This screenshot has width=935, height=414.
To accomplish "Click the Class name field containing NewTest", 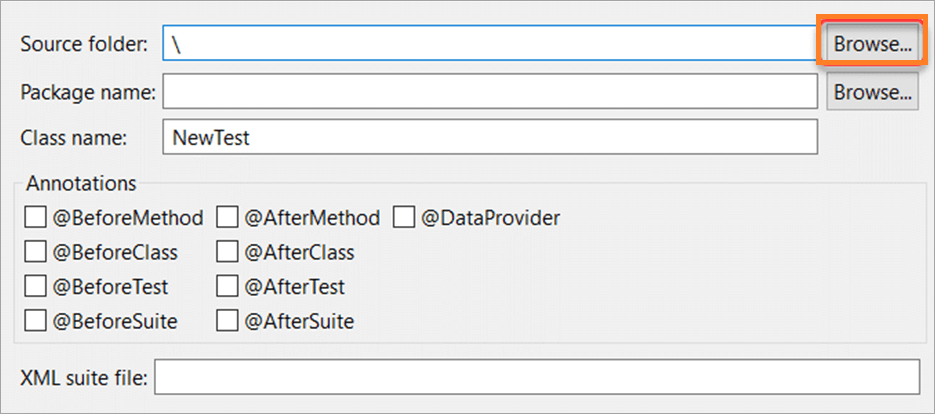I will pos(490,138).
